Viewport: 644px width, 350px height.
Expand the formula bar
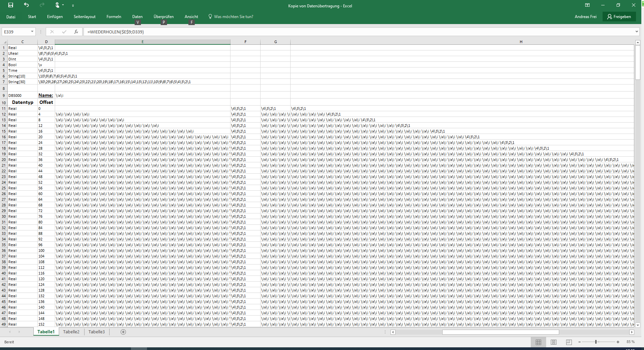[637, 32]
